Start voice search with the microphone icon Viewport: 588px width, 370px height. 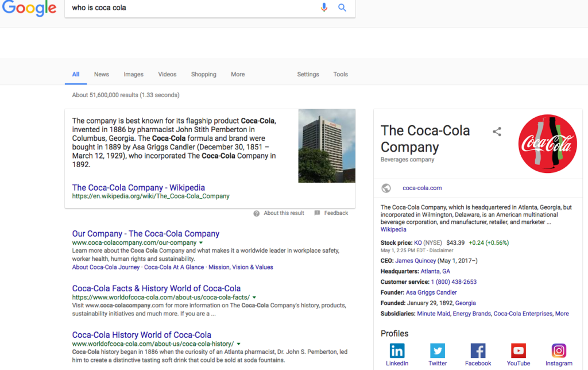324,7
